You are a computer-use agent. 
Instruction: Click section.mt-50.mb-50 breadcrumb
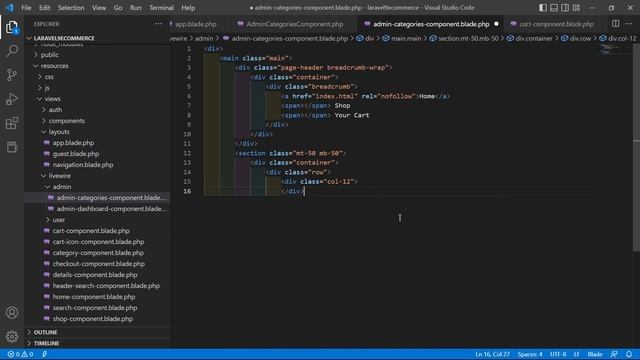point(468,38)
